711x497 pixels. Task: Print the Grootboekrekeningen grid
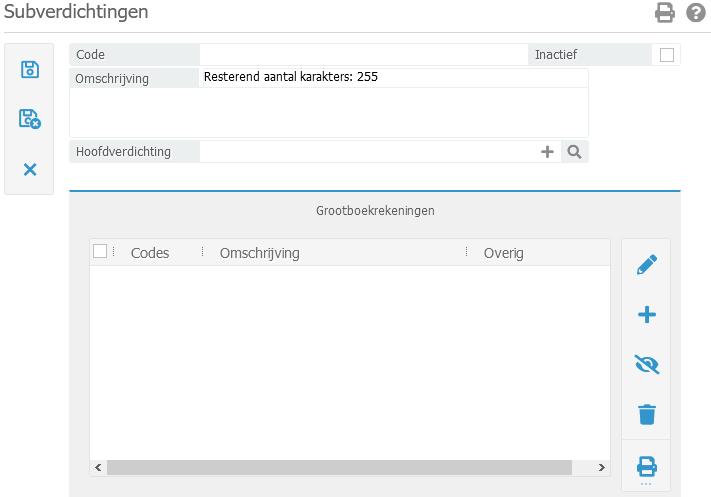click(647, 465)
